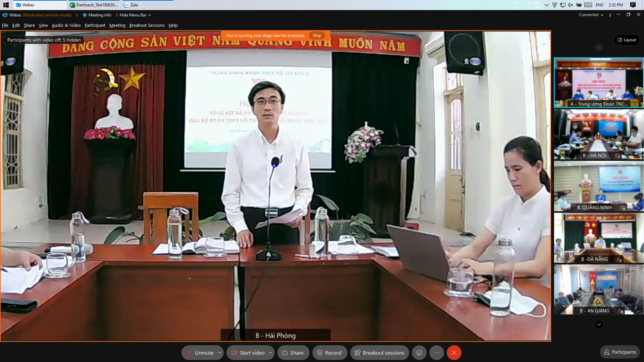
Task: Toggle the Record button
Action: point(329,353)
